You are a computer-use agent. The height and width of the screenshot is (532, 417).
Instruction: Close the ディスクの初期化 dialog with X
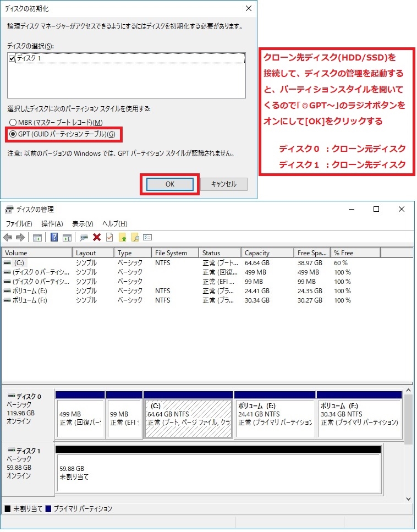click(248, 8)
